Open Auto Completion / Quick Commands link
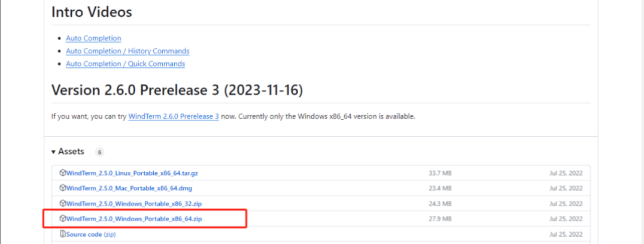This screenshot has height=244, width=644. point(125,64)
